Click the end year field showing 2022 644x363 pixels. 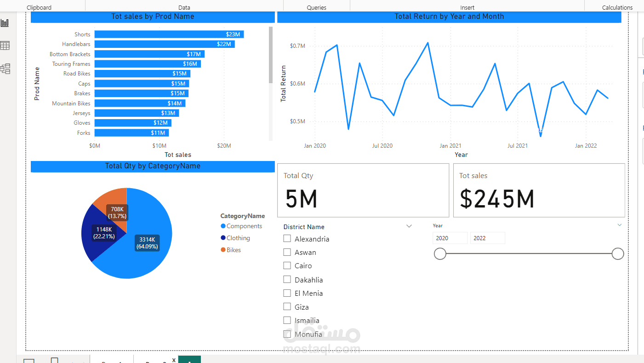tap(488, 238)
